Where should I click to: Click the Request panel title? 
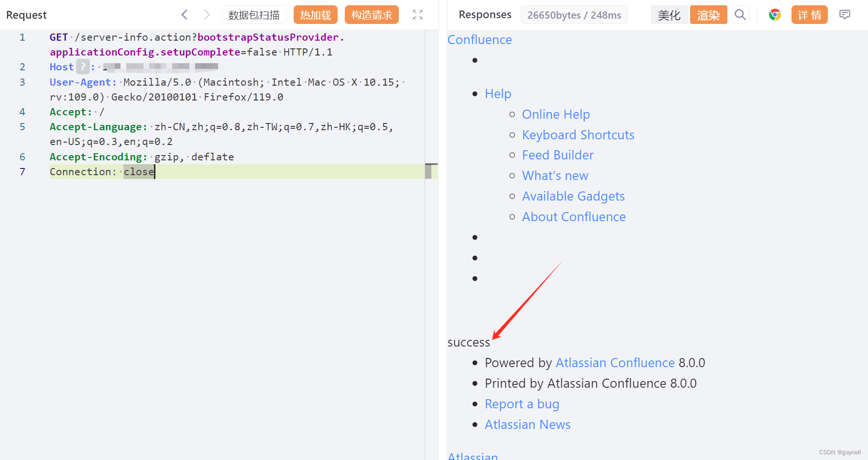[26, 15]
